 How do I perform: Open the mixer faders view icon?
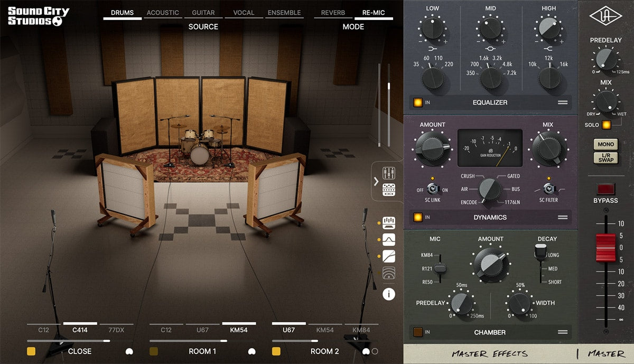click(x=389, y=173)
